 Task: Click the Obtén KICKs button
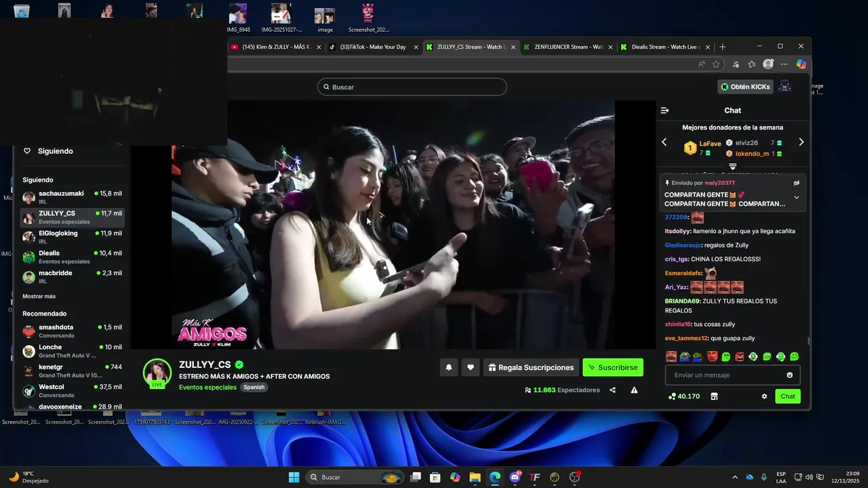pyautogui.click(x=745, y=87)
